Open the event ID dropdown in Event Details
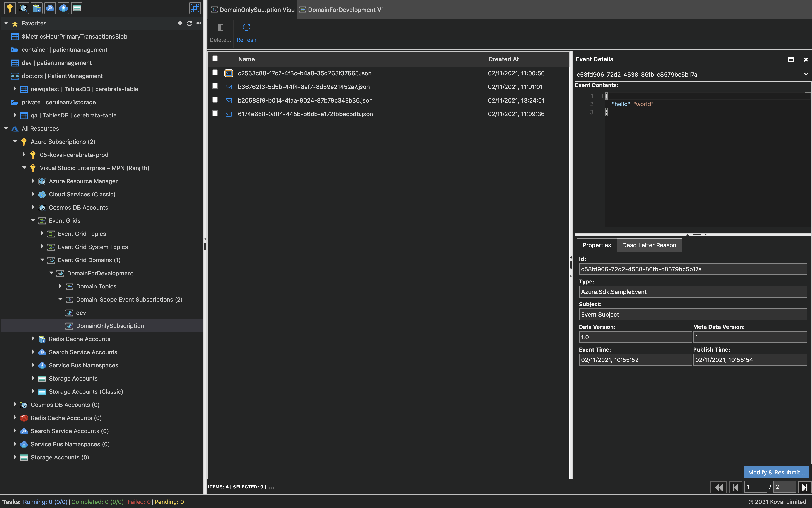This screenshot has width=812, height=508. 693,74
